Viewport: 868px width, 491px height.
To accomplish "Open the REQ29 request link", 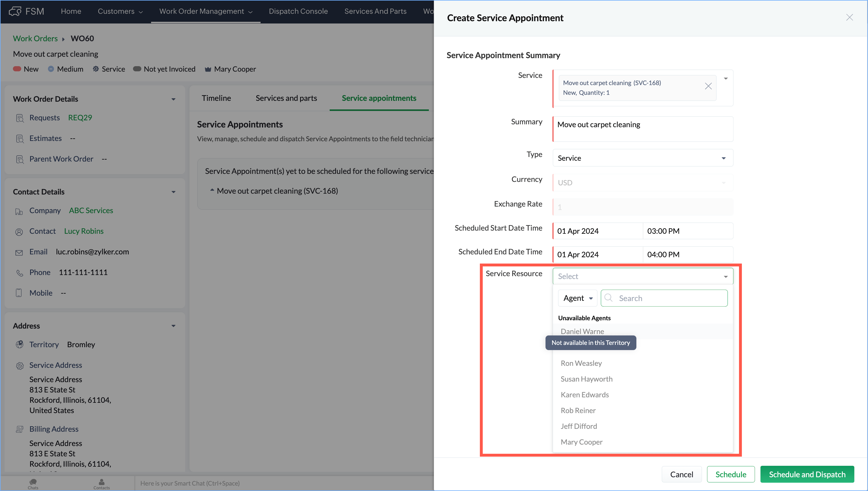I will 80,118.
